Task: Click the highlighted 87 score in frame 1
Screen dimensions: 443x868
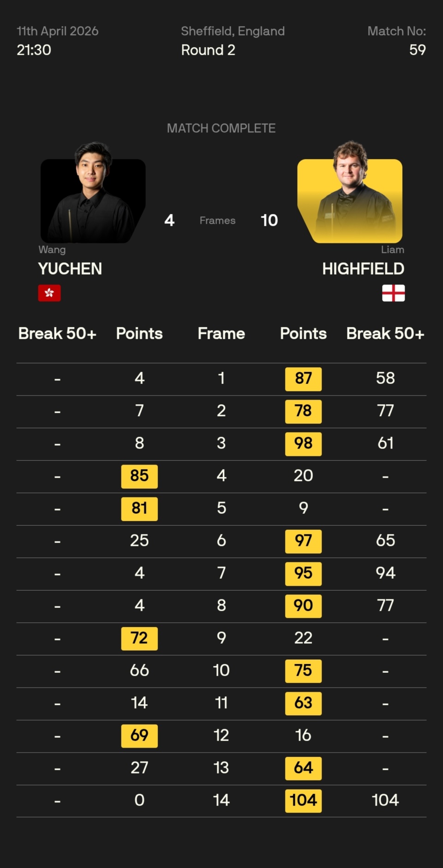Action: 303,379
